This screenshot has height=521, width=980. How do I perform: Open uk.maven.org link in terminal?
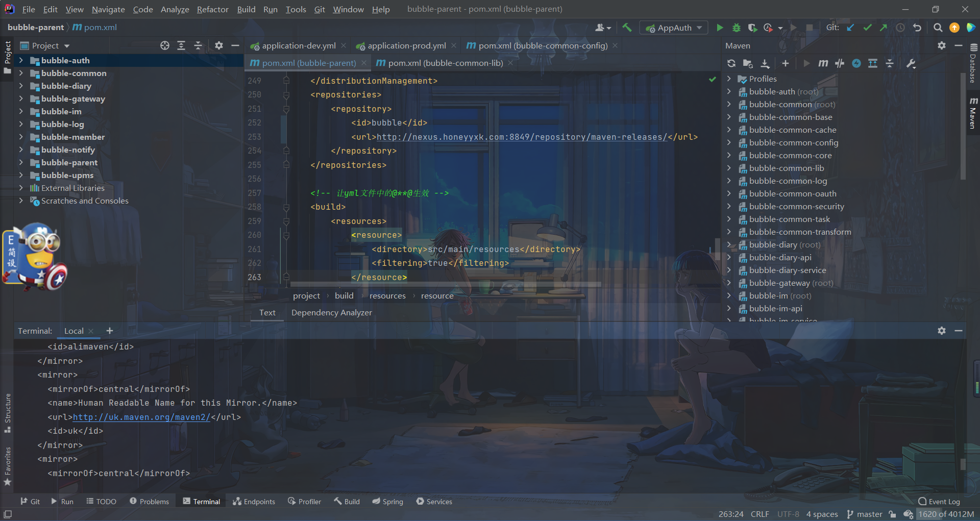(141, 417)
